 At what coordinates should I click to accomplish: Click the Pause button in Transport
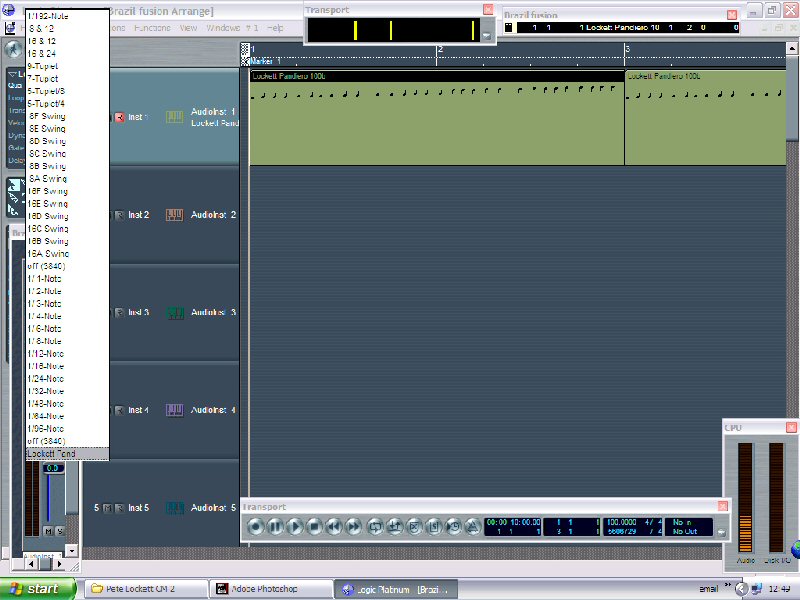pyautogui.click(x=275, y=526)
